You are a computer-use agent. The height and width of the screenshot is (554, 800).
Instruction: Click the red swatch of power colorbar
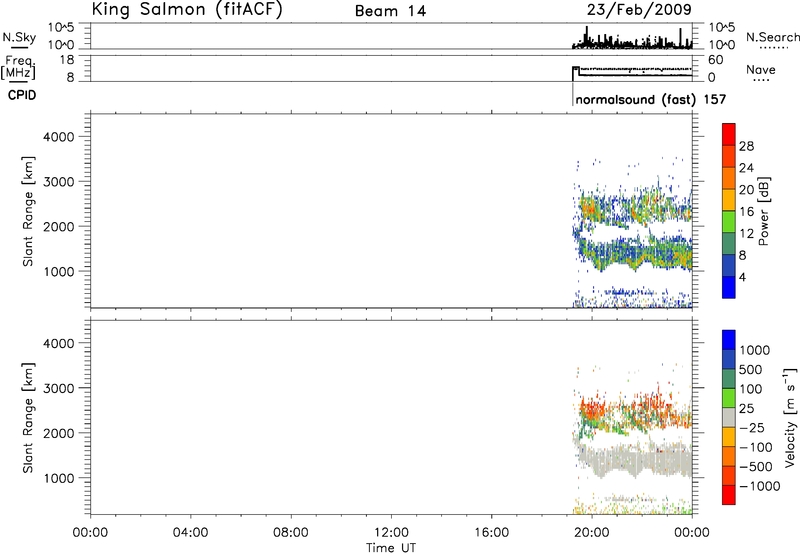tap(729, 134)
